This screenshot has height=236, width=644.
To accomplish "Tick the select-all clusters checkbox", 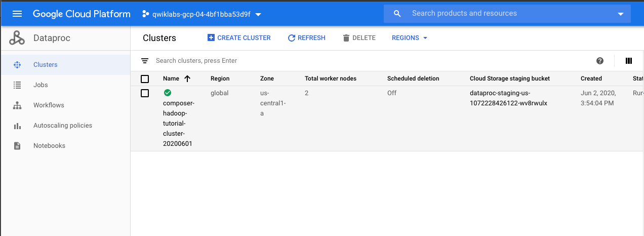I will [145, 78].
